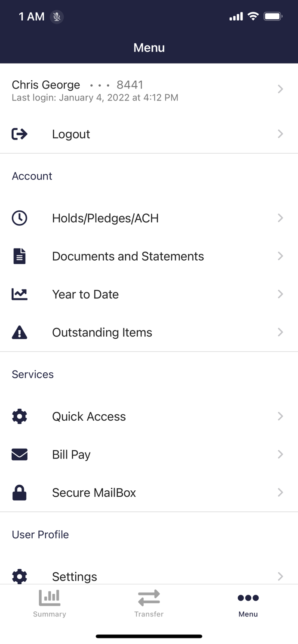The image size is (298, 644).
Task: Click the envelope icon beside Bill Pay
Action: [x=19, y=454]
